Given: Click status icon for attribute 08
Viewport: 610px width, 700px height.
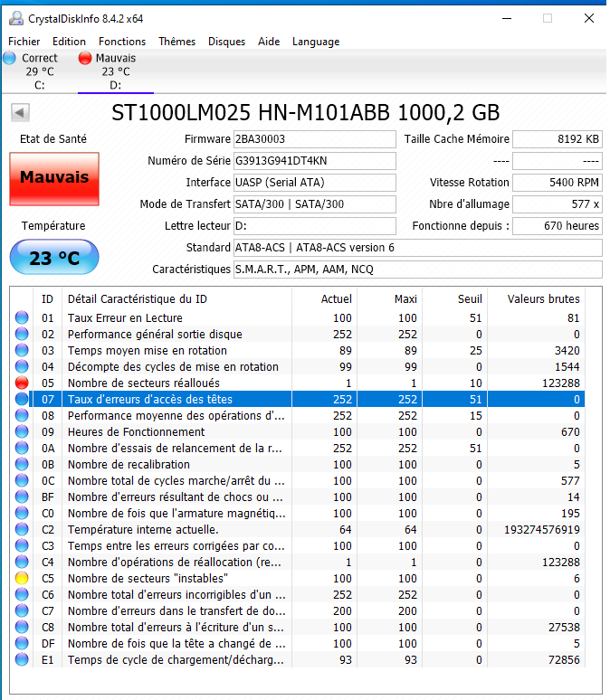Looking at the screenshot, I should [x=22, y=416].
